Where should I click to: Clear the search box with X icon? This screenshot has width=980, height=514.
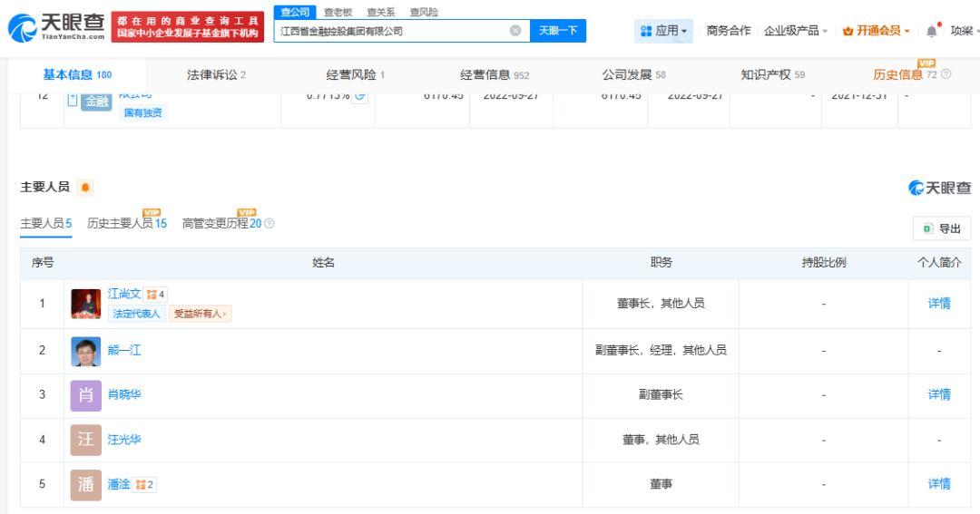click(515, 31)
